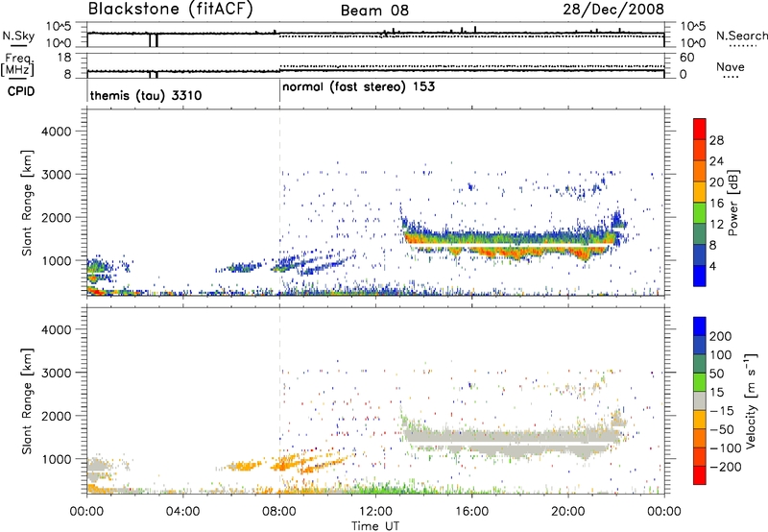This screenshot has width=768, height=532.
Task: Click the '04:00' time axis tick label
Action: coord(183,512)
